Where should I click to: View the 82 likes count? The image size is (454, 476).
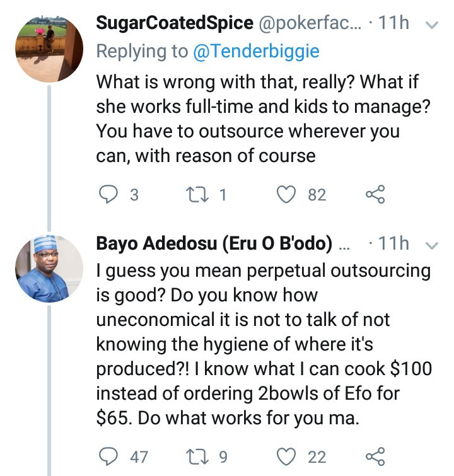click(317, 195)
